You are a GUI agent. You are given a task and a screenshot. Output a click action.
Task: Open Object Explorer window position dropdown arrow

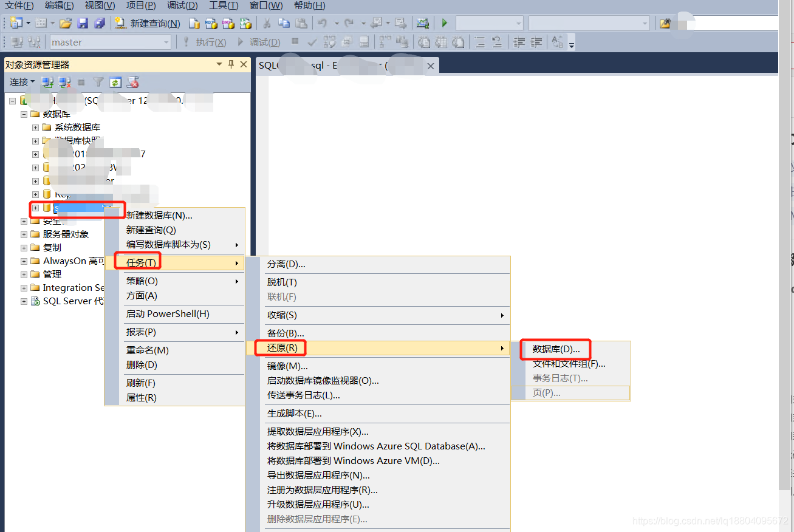219,64
